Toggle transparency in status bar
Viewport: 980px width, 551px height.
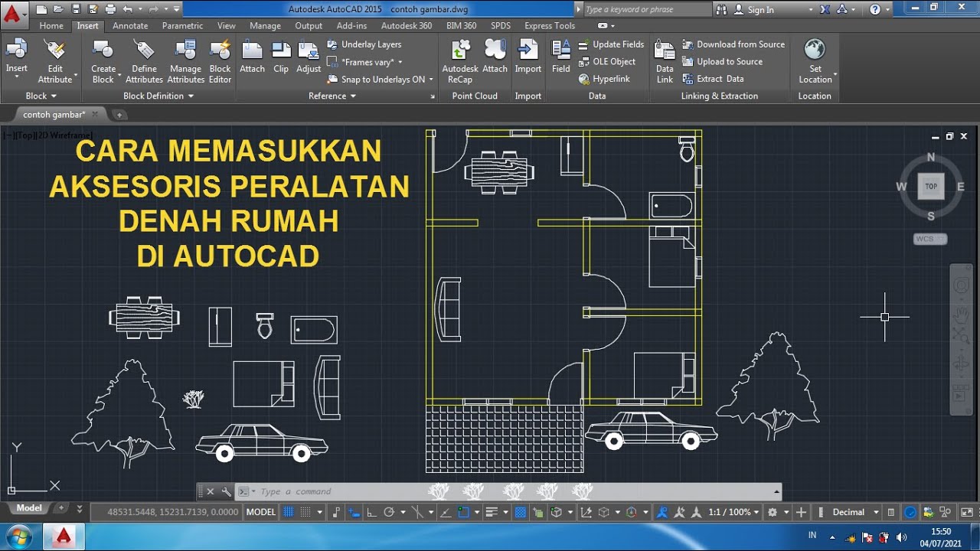coord(520,512)
